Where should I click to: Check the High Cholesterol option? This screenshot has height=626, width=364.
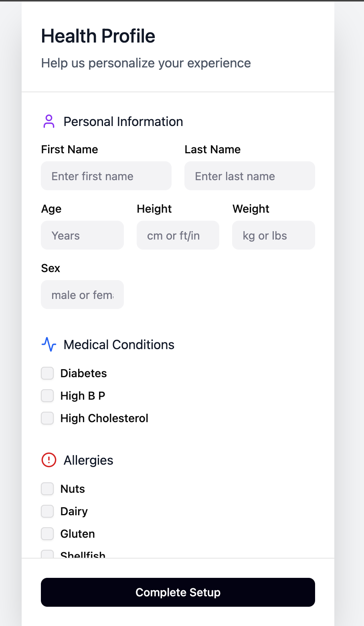(x=47, y=418)
